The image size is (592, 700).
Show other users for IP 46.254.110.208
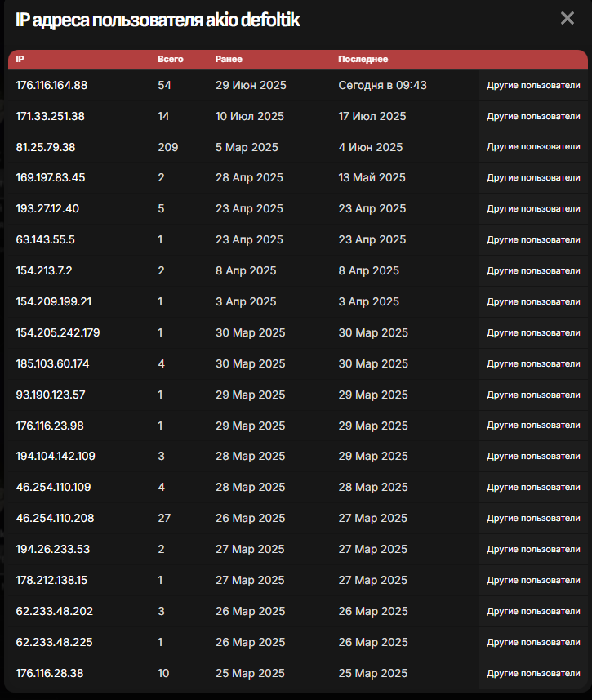coord(533,518)
